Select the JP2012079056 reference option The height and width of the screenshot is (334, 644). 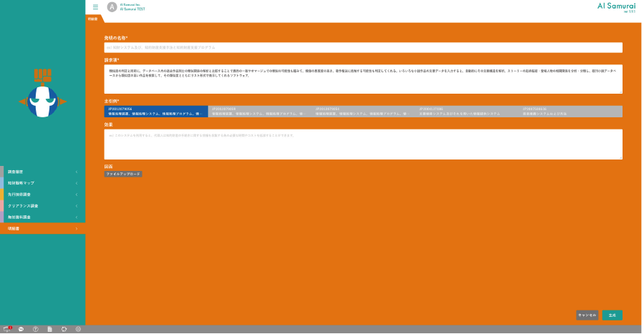[156, 112]
